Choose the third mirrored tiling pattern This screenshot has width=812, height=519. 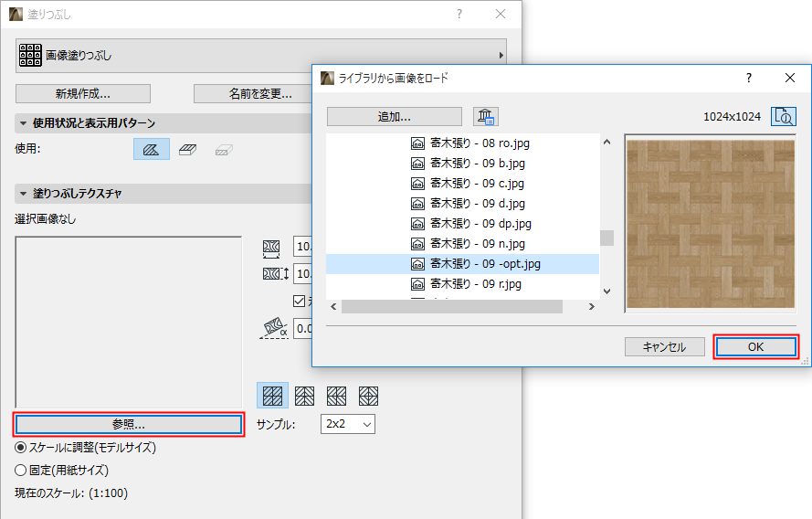point(337,396)
